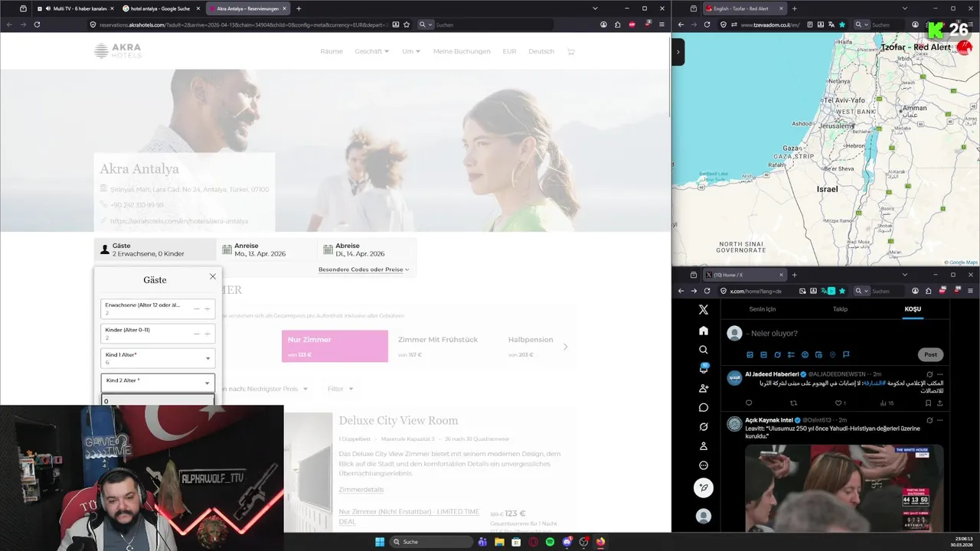Open the Abreise date picker
The image size is (980, 551).
tap(367, 249)
